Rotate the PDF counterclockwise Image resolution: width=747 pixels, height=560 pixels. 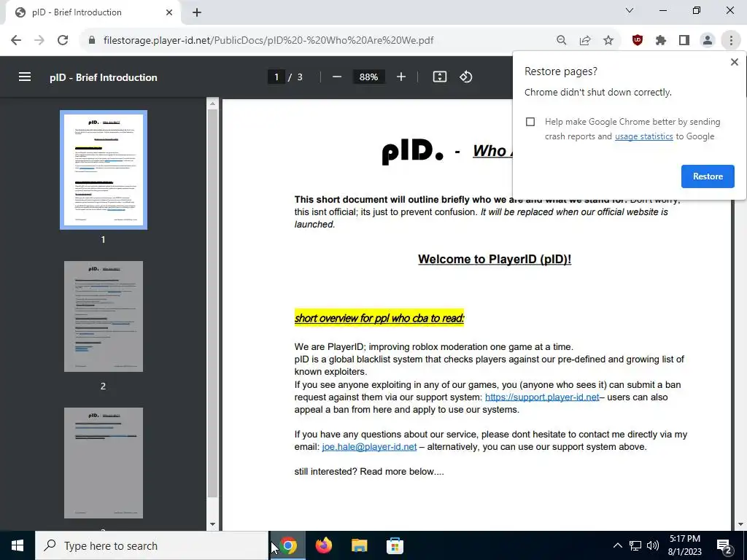pyautogui.click(x=466, y=77)
